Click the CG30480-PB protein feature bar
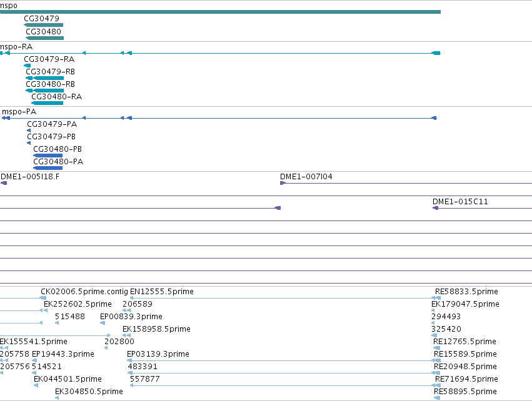 tap(48, 156)
